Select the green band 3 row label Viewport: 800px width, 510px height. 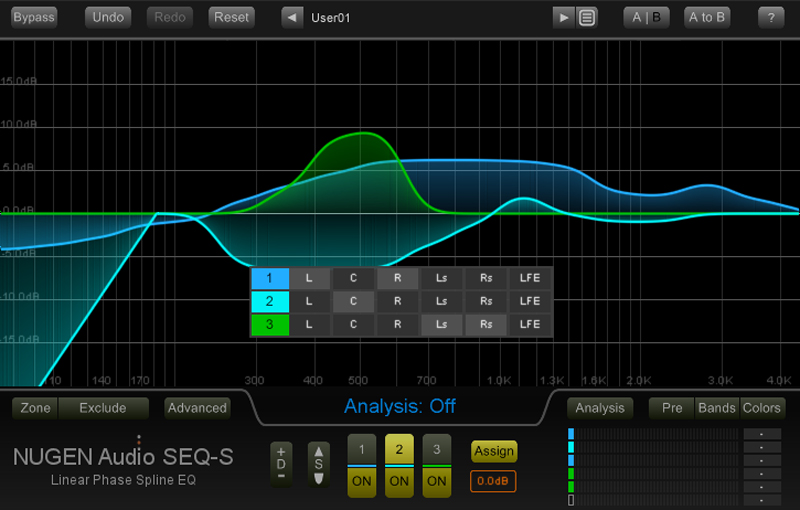pyautogui.click(x=269, y=324)
